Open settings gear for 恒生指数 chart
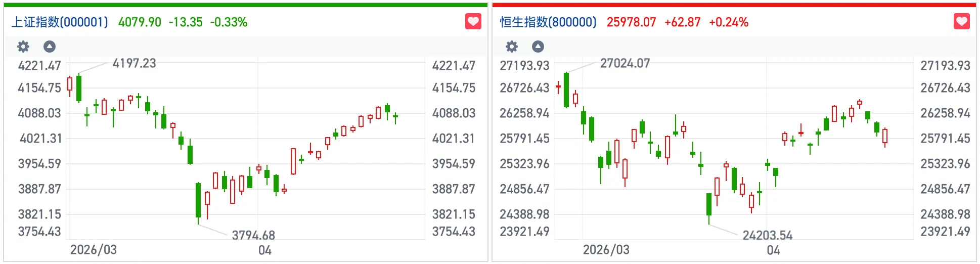This screenshot has width=980, height=264. tap(512, 47)
